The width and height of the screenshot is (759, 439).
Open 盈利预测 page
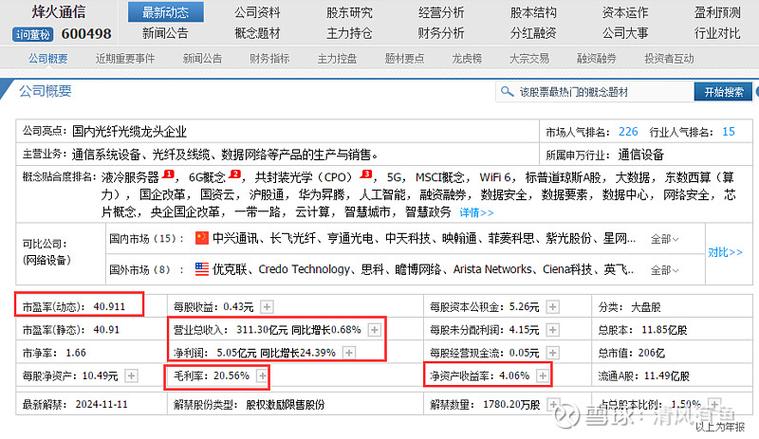pos(717,13)
